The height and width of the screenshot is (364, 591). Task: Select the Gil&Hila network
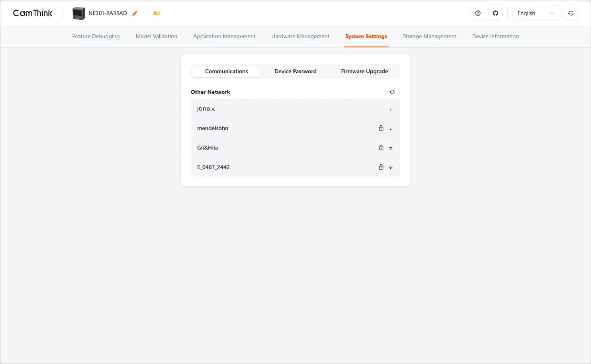pos(295,148)
